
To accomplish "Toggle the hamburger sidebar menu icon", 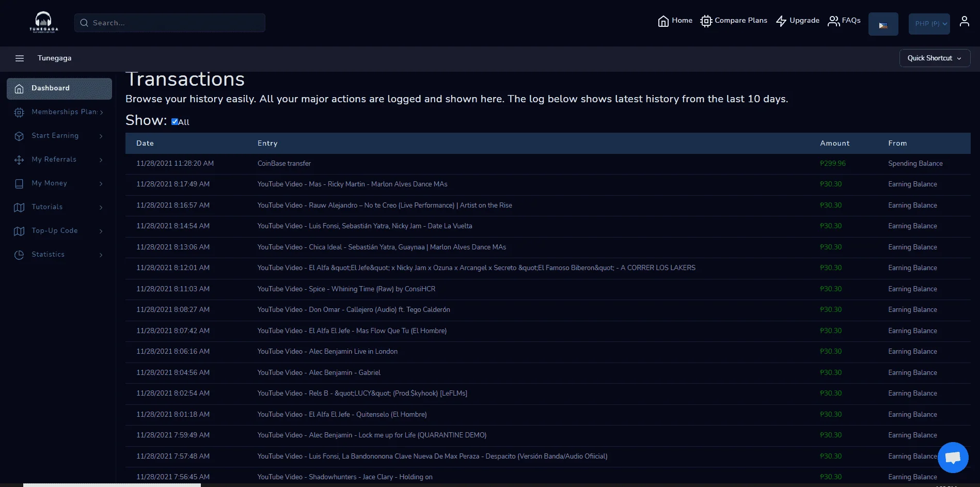I will click(20, 58).
